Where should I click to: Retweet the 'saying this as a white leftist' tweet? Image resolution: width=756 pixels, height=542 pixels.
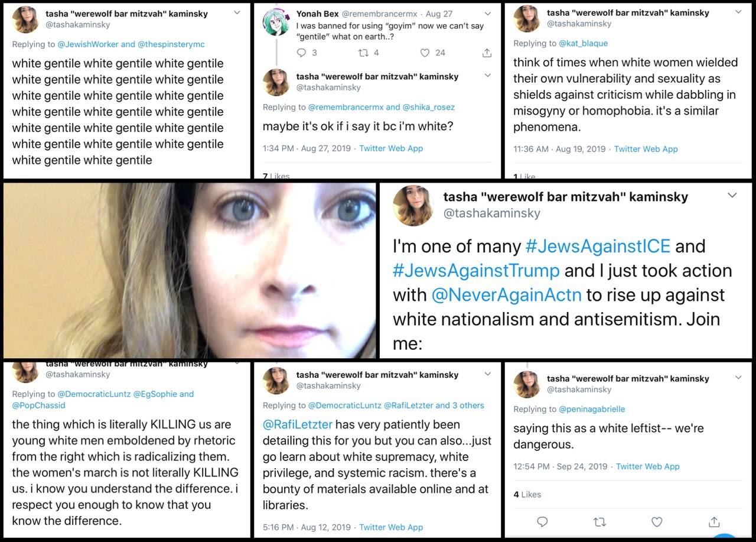pyautogui.click(x=599, y=521)
